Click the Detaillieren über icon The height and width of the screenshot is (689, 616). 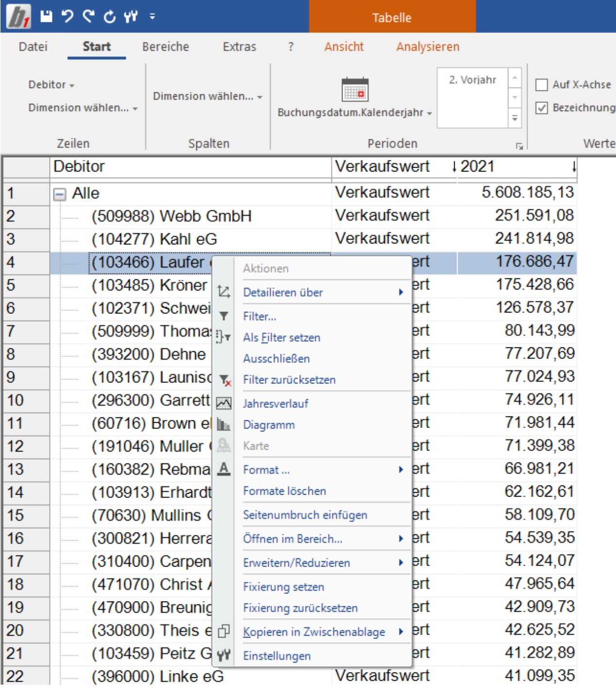click(x=224, y=292)
